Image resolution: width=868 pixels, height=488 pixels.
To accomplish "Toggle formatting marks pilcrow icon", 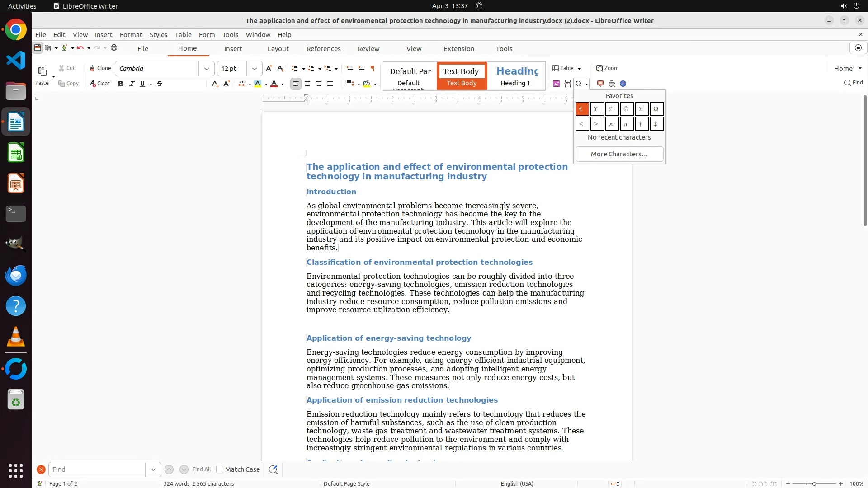I will tap(373, 68).
